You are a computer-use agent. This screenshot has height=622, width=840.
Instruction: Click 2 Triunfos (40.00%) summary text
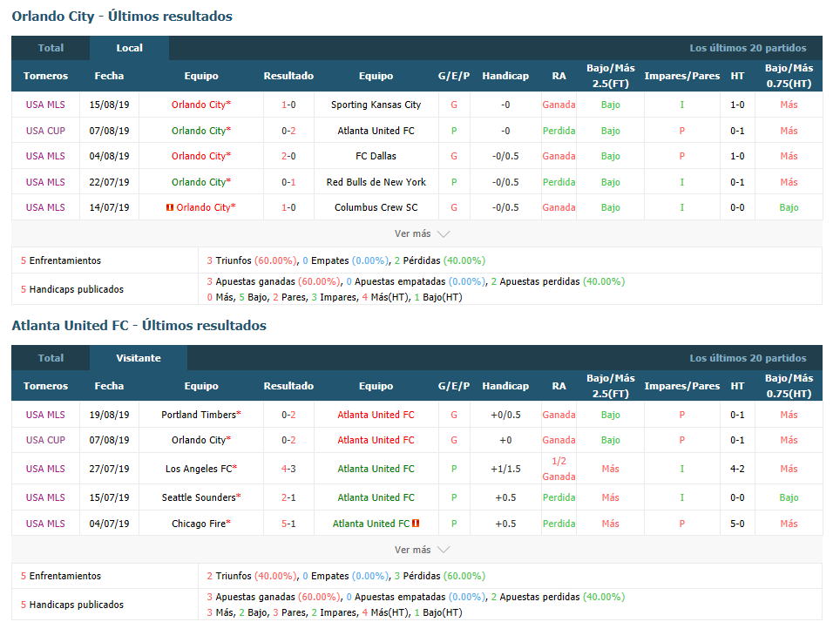pos(252,576)
